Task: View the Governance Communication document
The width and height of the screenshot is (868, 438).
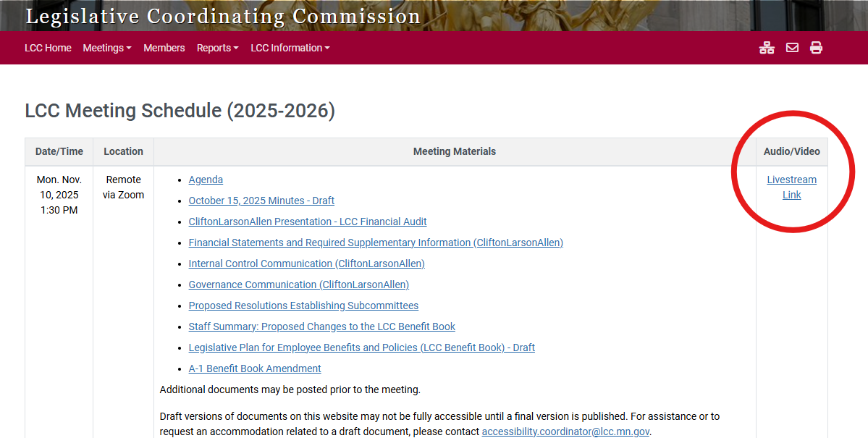Action: [298, 284]
